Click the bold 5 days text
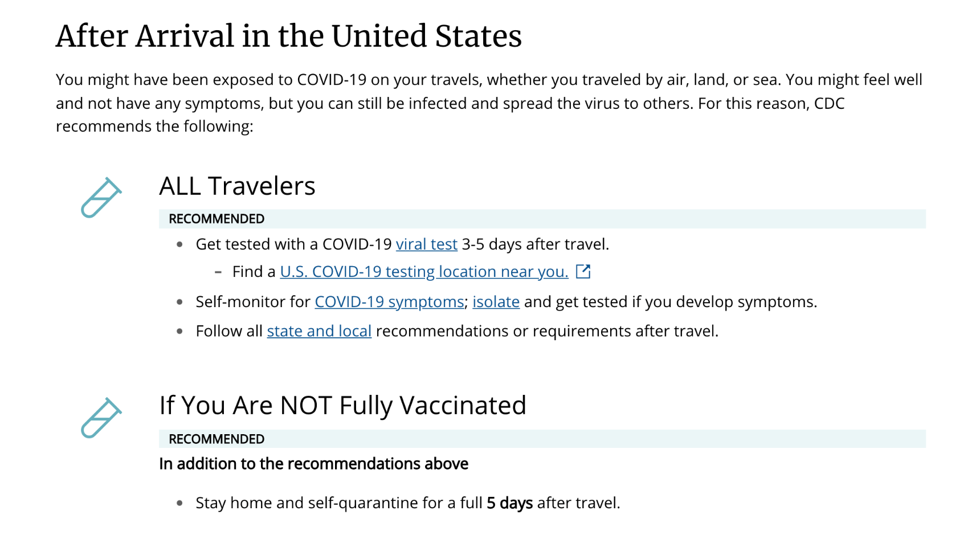This screenshot has height=543, width=980. click(509, 503)
